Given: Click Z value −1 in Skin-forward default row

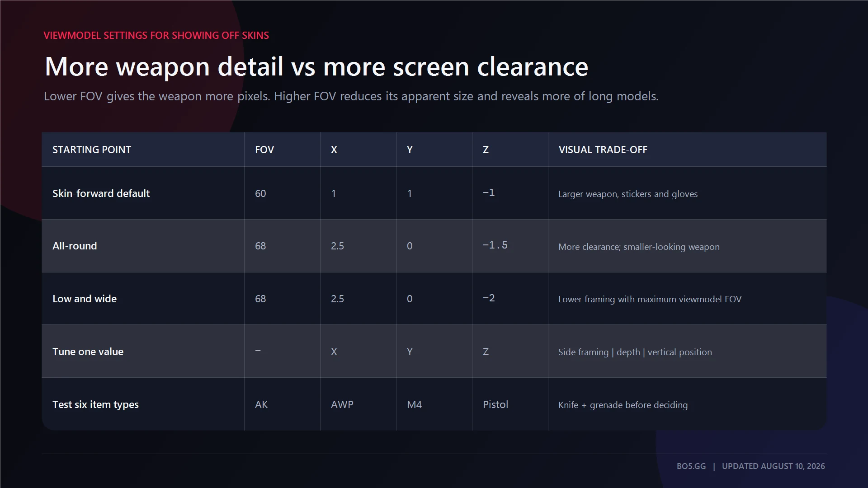Looking at the screenshot, I should tap(489, 193).
